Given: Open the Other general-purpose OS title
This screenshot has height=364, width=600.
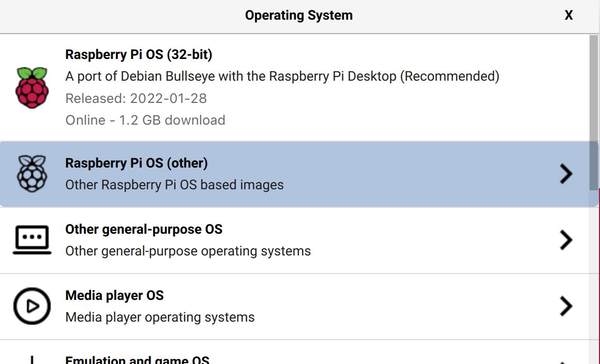Looking at the screenshot, I should coord(144,230).
